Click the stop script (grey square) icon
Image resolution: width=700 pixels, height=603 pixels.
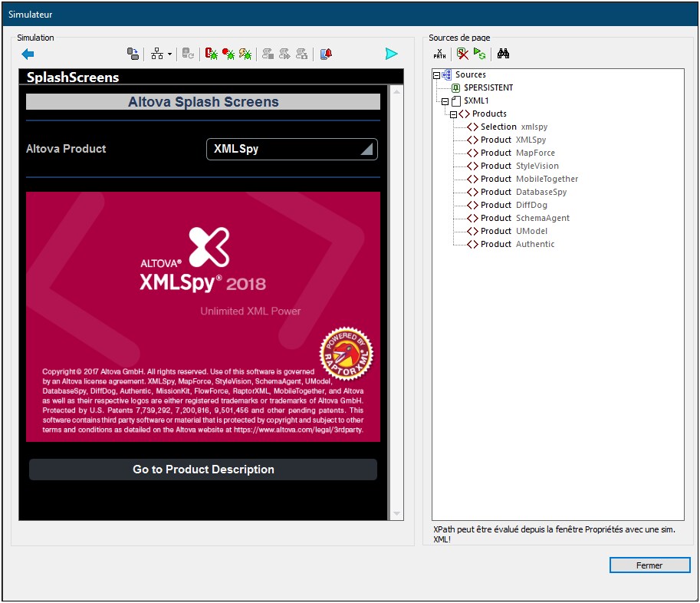click(x=268, y=54)
